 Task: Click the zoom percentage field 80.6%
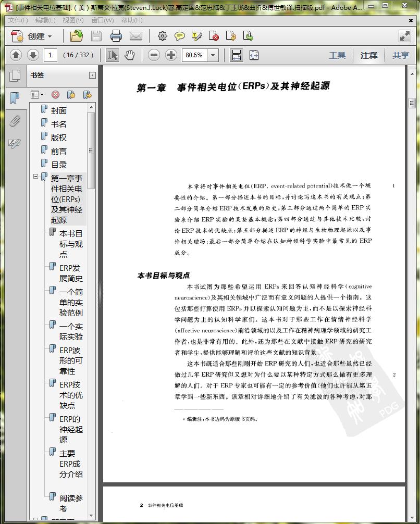(194, 55)
